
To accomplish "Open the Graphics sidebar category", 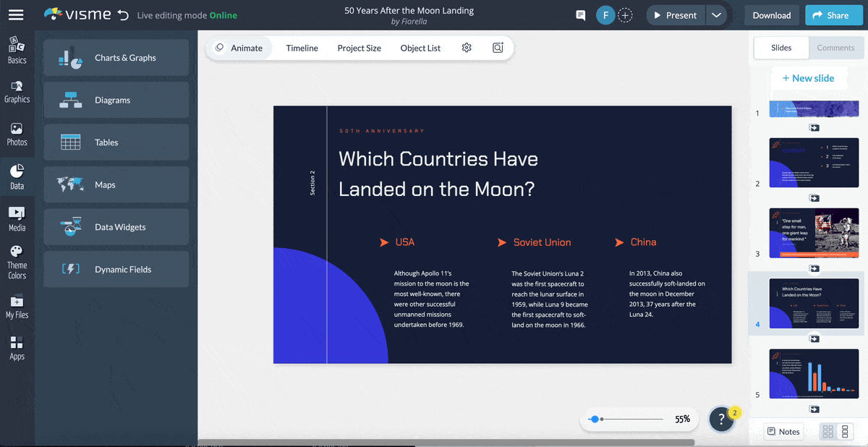I will point(17,92).
